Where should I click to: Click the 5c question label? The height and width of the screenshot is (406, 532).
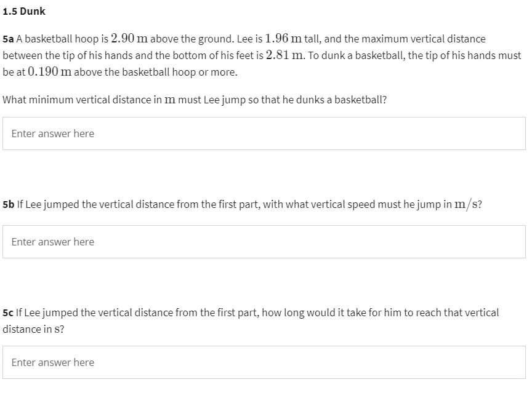pos(7,312)
